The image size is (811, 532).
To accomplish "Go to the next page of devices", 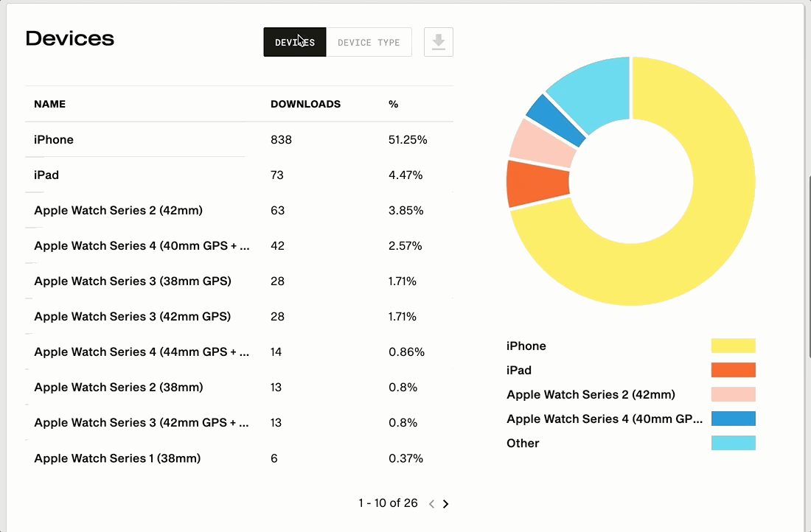I will click(x=446, y=503).
